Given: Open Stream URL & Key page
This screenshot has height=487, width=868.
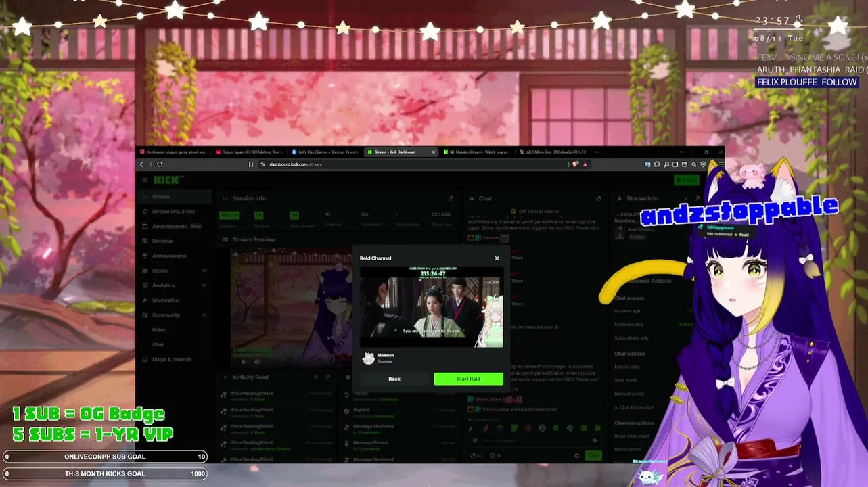Looking at the screenshot, I should click(x=175, y=212).
